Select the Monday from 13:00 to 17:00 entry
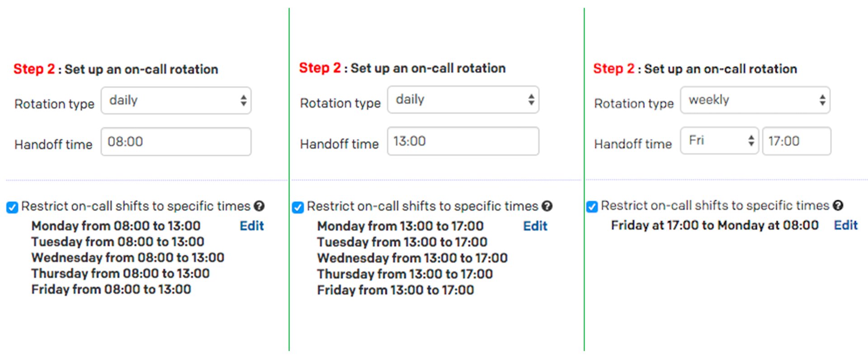 [401, 226]
